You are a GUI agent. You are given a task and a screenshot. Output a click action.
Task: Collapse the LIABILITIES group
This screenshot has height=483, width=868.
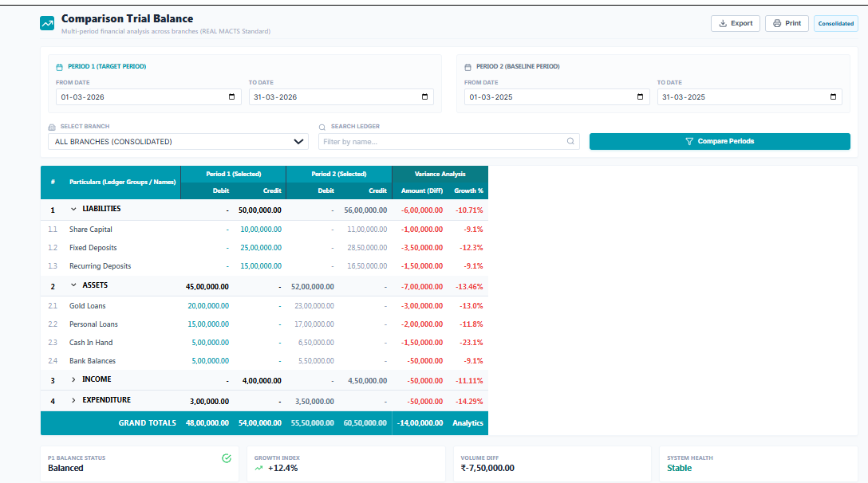pos(73,209)
